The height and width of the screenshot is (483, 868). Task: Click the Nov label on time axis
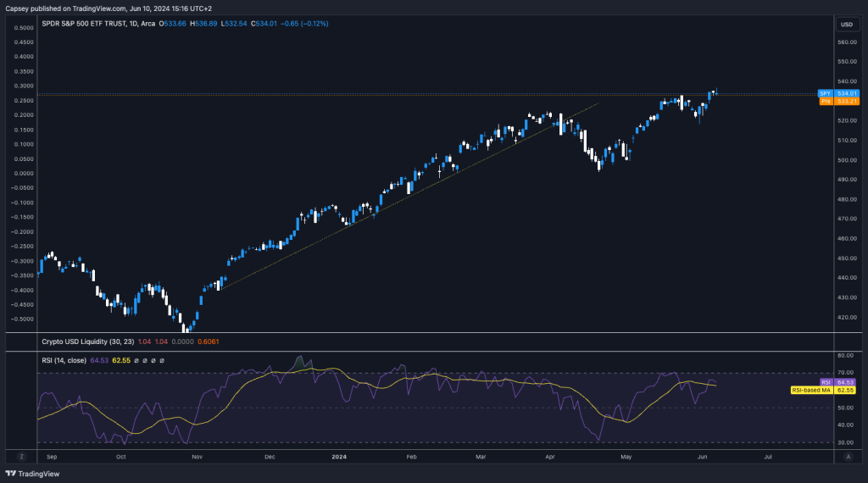click(x=197, y=456)
